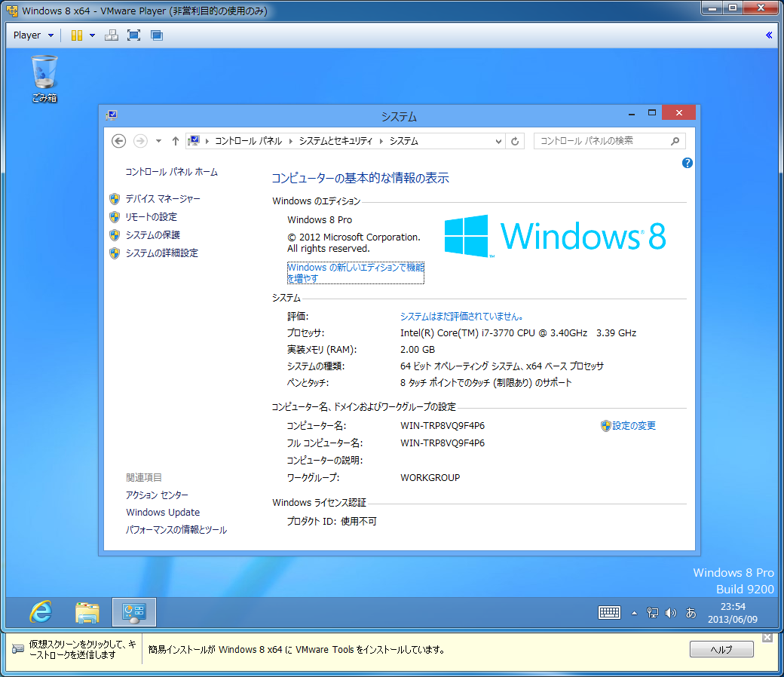This screenshot has height=677, width=784.
Task: Click the プロダクト ID: 使用不可 text
Action: [x=332, y=521]
